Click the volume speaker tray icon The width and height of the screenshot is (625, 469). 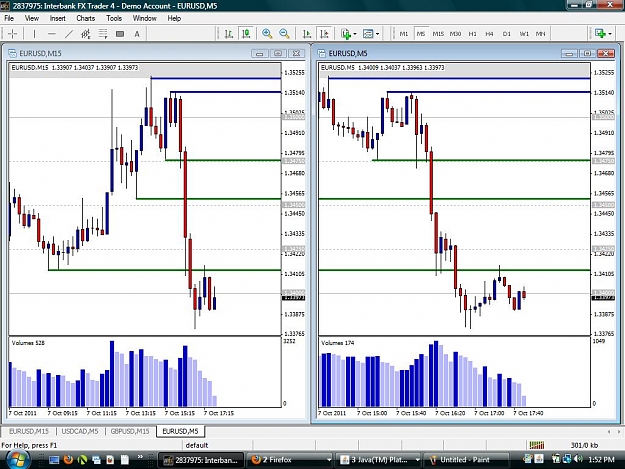point(578,459)
